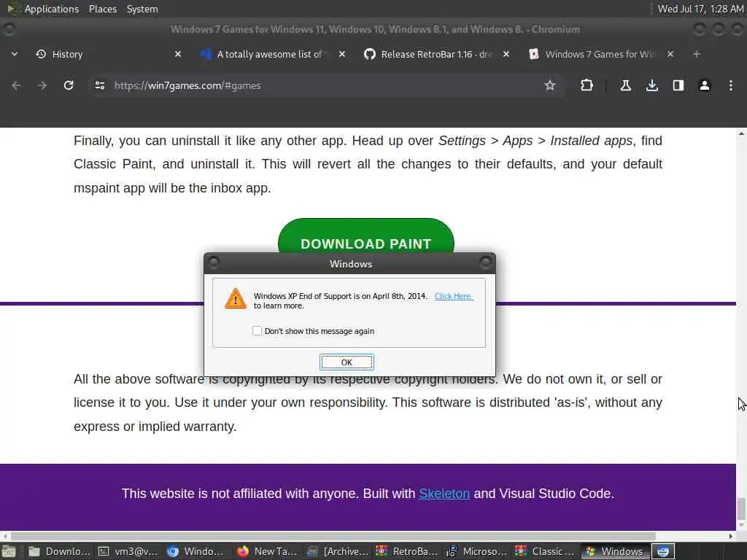Click the workspace switcher in bottom panel
747x560 pixels.
click(662, 551)
